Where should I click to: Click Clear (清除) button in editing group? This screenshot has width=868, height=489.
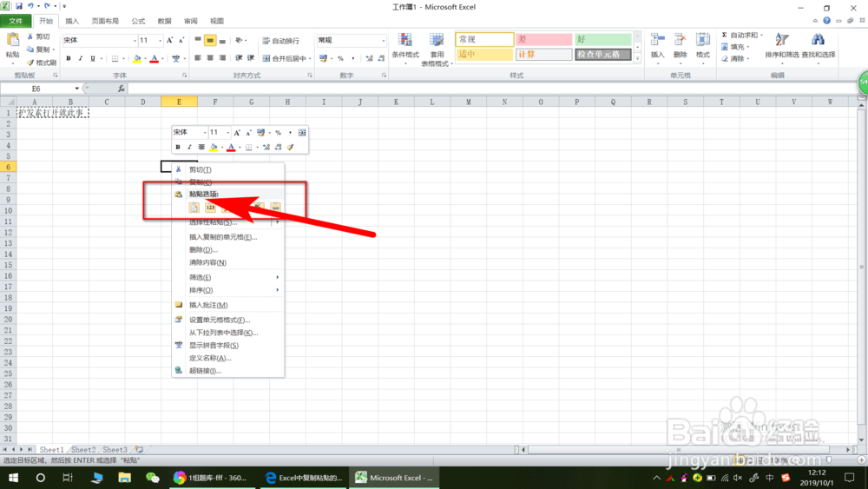coord(734,59)
